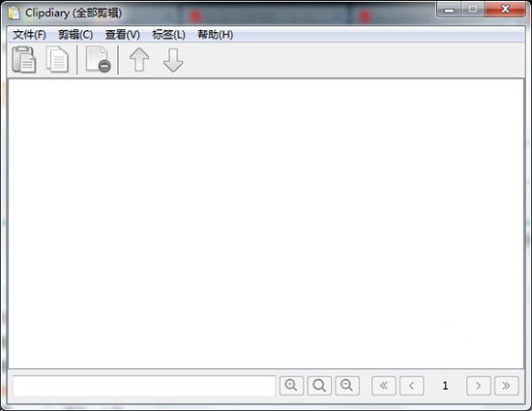This screenshot has height=411, width=532.
Task: Click the Paste clip toolbar icon
Action: click(24, 60)
